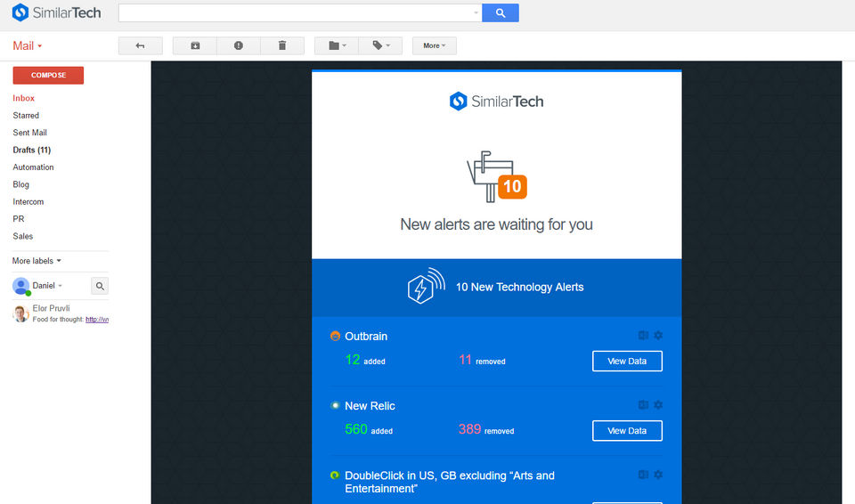
Task: Click the DoubleClick row book icon
Action: [643, 475]
